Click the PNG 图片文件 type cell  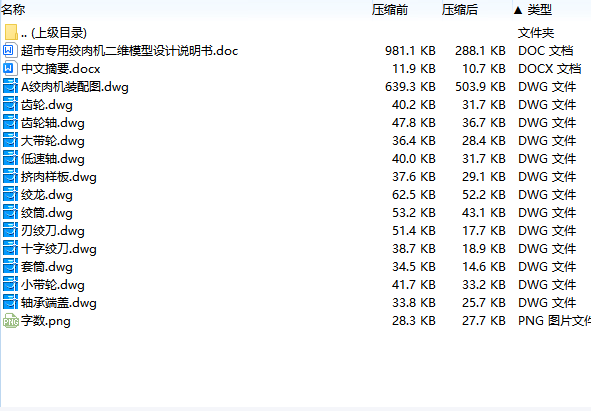[554, 321]
